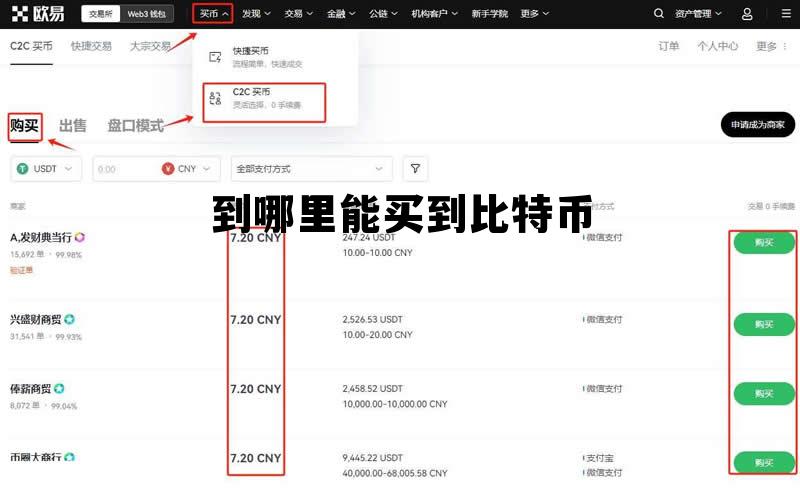Click the 247.24 USDT amount
This screenshot has height=499, width=800.
tap(369, 237)
